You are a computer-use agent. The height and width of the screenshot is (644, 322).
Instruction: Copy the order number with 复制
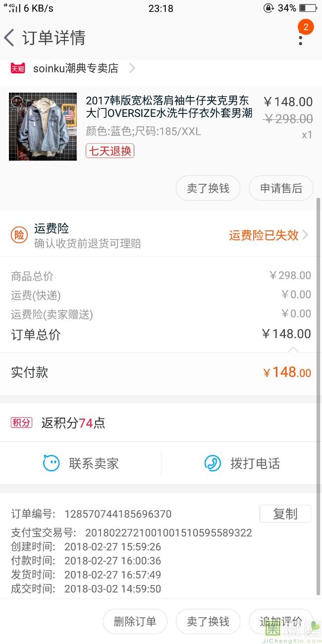pyautogui.click(x=285, y=514)
